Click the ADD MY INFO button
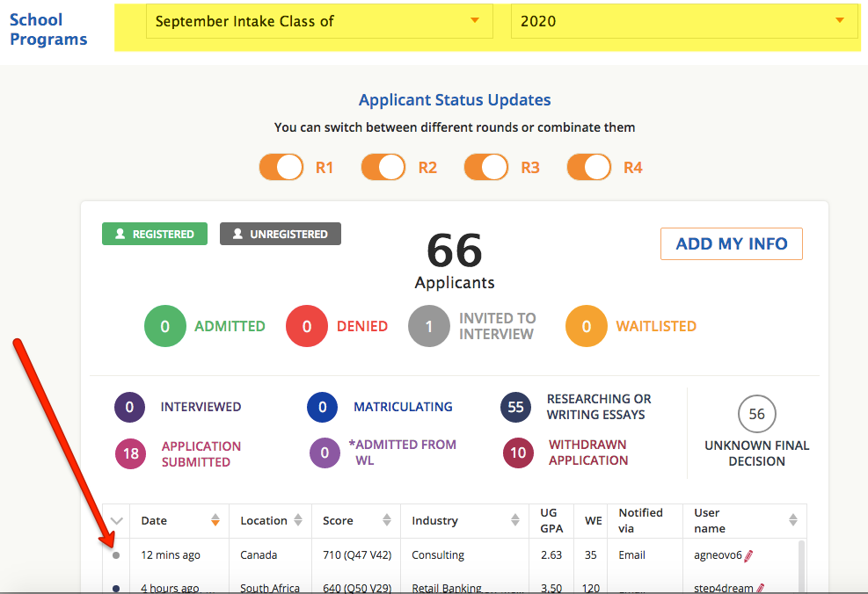This screenshot has height=594, width=868. [731, 244]
